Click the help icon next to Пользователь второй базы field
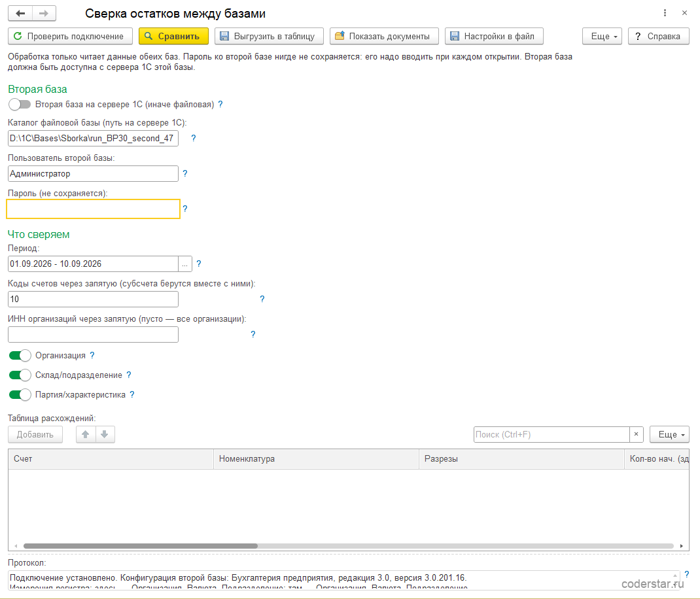 185,174
